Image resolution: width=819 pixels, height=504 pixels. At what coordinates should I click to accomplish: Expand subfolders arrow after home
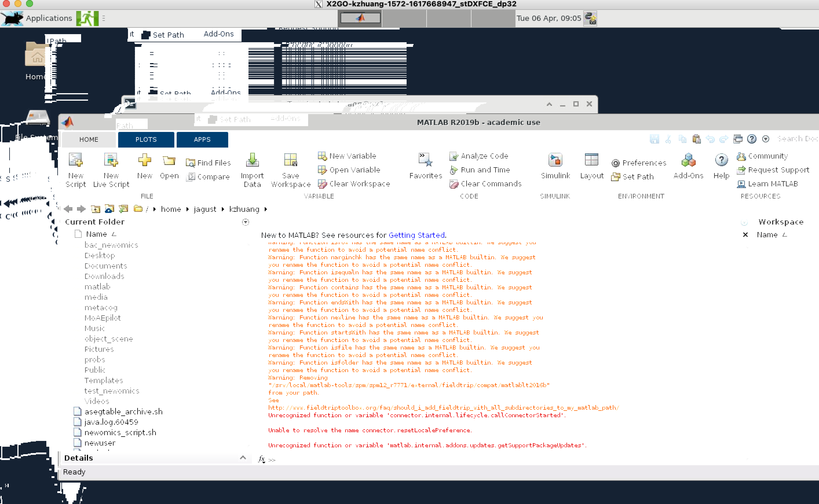[x=187, y=209]
